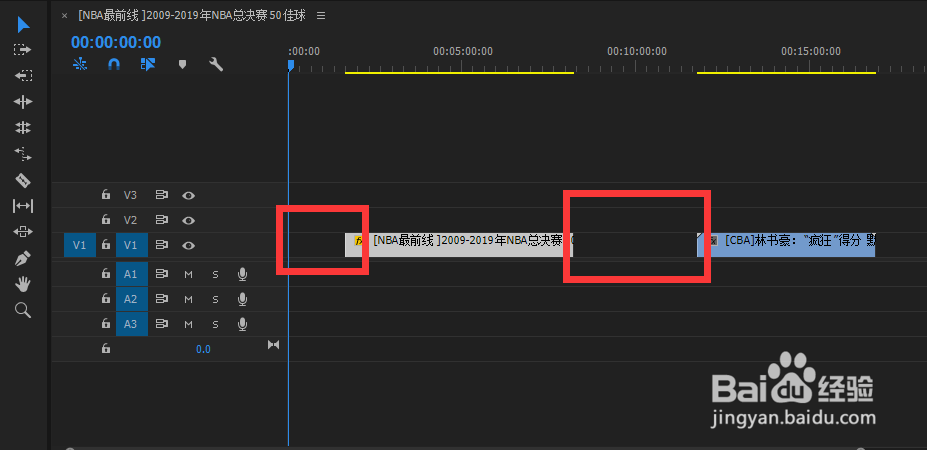Enable voice-over record on A1
This screenshot has height=450, width=927.
click(x=242, y=274)
